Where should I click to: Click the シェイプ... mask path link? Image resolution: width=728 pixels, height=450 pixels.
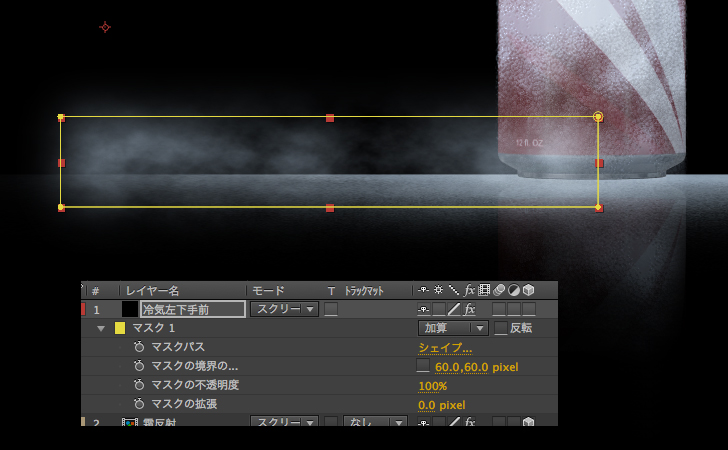(x=445, y=348)
